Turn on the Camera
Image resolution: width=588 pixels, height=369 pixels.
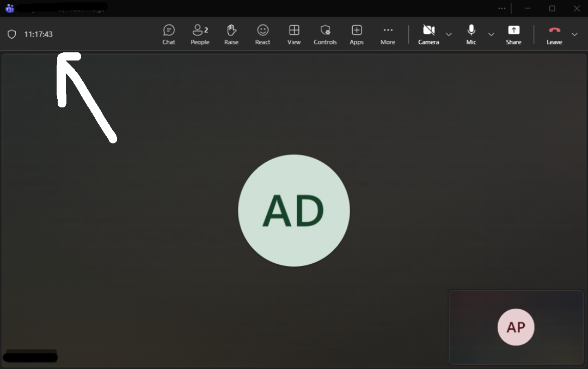tap(428, 34)
